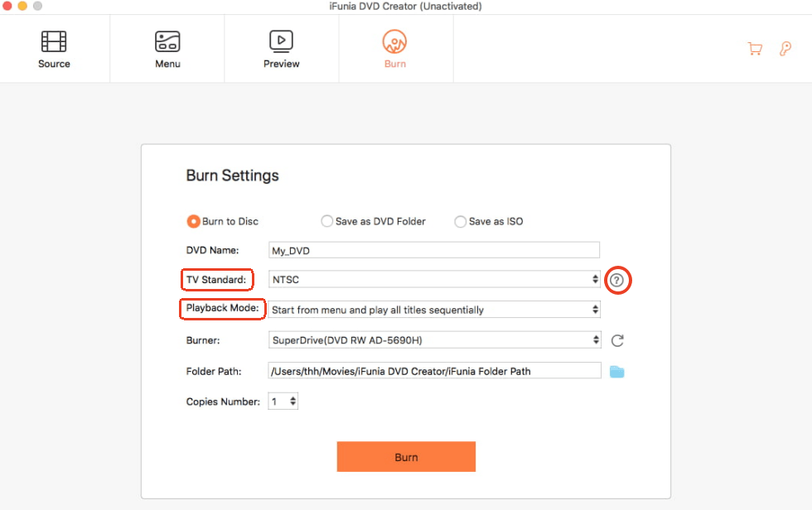The image size is (812, 510).
Task: Minimize the window with yellow button
Action: (x=22, y=6)
